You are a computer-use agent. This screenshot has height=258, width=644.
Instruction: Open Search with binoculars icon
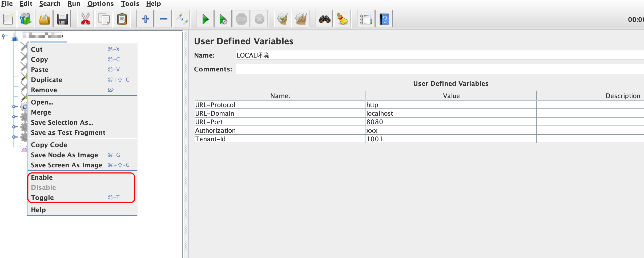point(324,19)
